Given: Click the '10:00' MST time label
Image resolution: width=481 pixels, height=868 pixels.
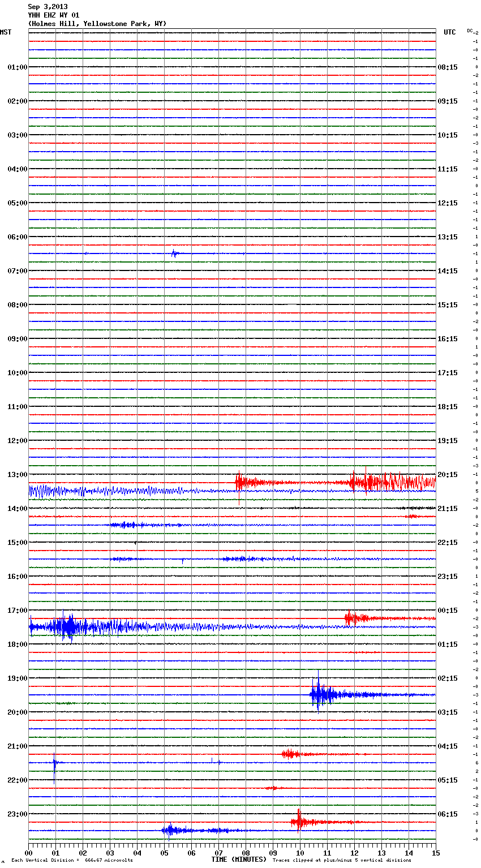Looking at the screenshot, I should [x=18, y=373].
